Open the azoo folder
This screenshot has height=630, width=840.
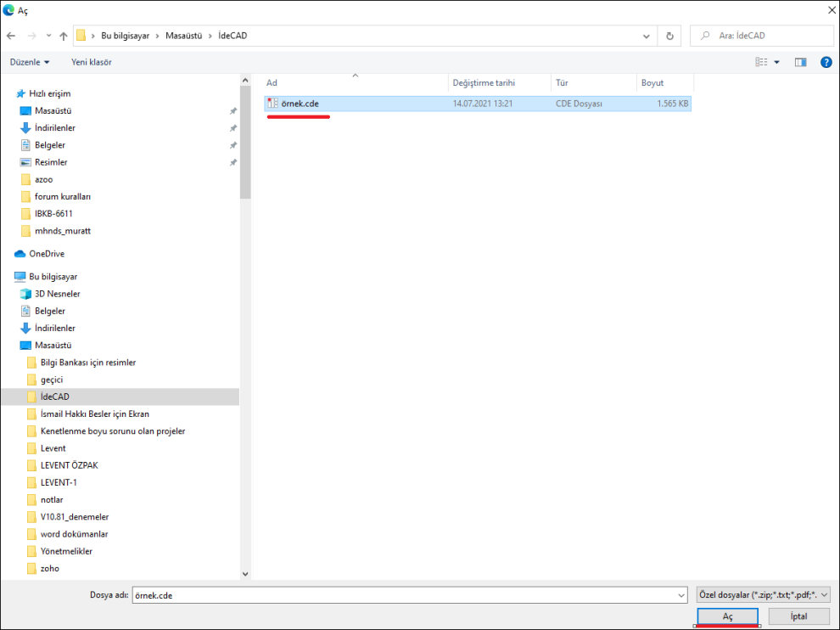pos(43,180)
